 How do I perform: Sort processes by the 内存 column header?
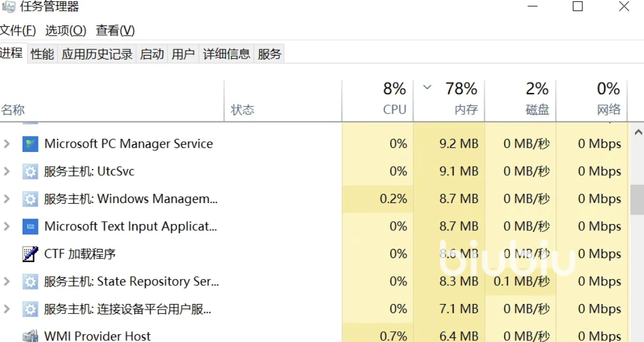pos(450,99)
